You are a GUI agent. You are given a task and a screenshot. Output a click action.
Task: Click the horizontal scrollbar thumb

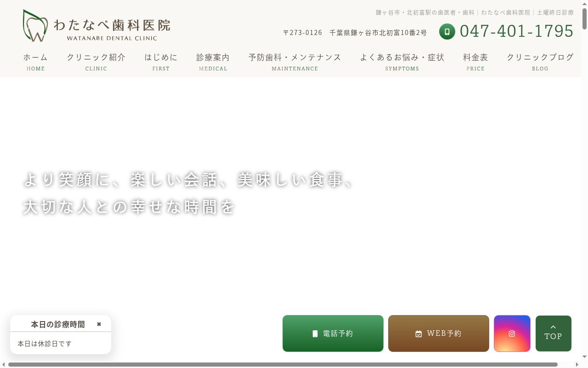click(283, 364)
